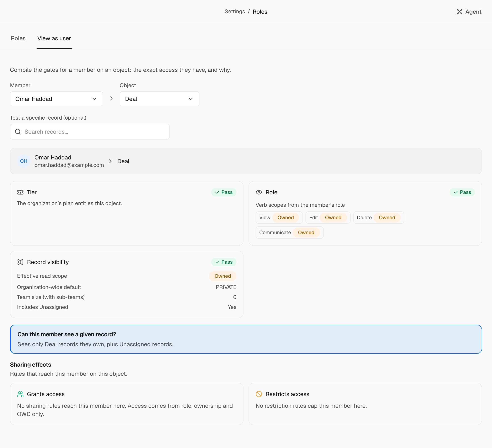Open the Member dropdown showing Omar Haddad

[56, 99]
